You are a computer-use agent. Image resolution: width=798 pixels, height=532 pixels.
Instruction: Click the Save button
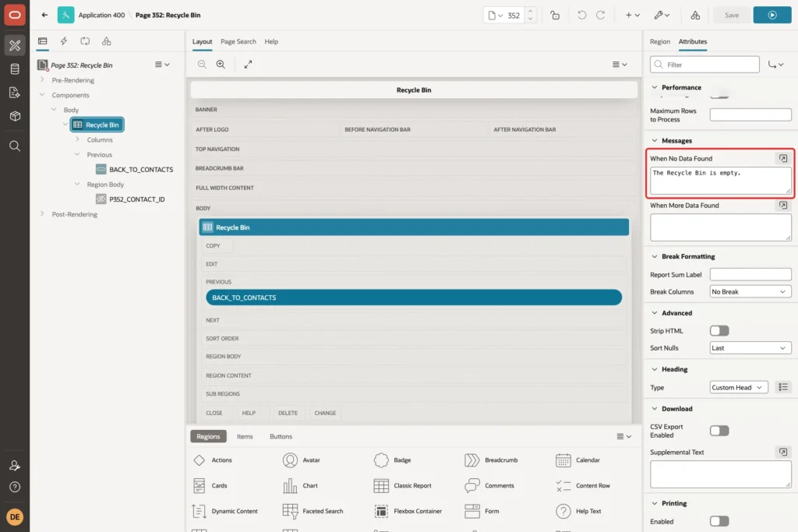point(731,15)
